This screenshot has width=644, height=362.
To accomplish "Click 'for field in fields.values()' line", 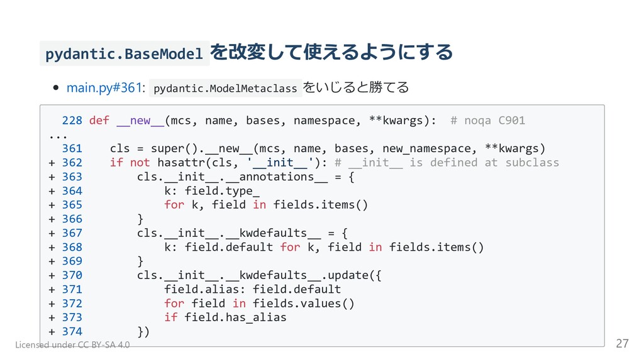I will [x=259, y=304].
